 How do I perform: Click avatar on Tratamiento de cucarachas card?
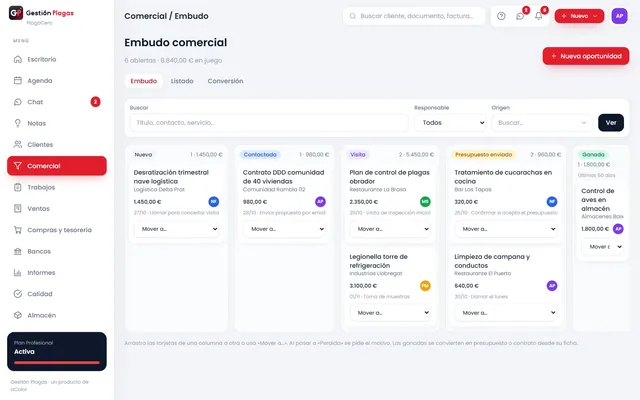pos(552,201)
